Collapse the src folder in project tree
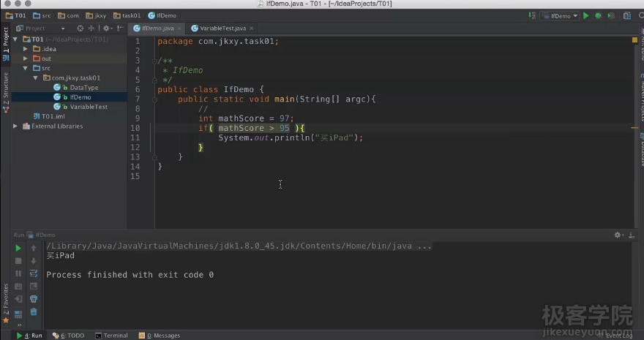This screenshot has height=340, width=644. tap(26, 68)
